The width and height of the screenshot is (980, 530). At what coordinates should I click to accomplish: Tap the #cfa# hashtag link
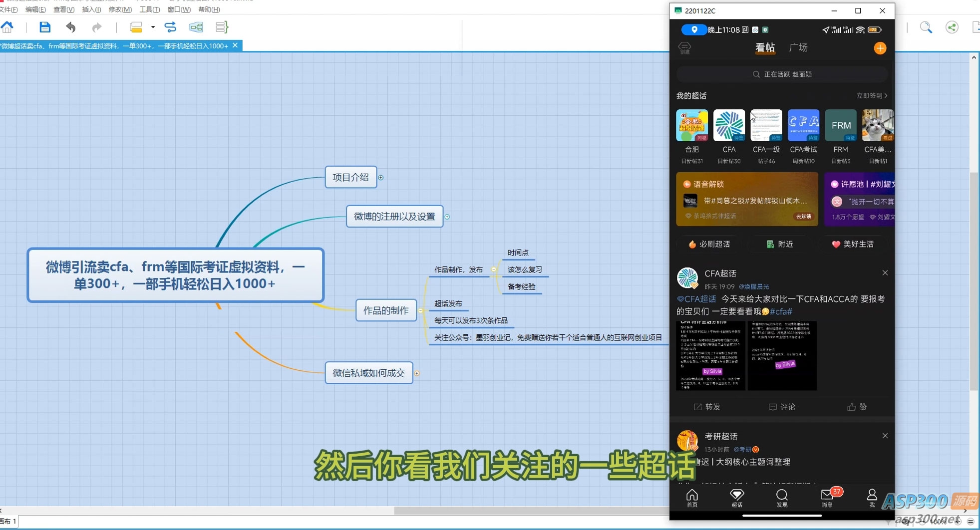[x=781, y=311]
